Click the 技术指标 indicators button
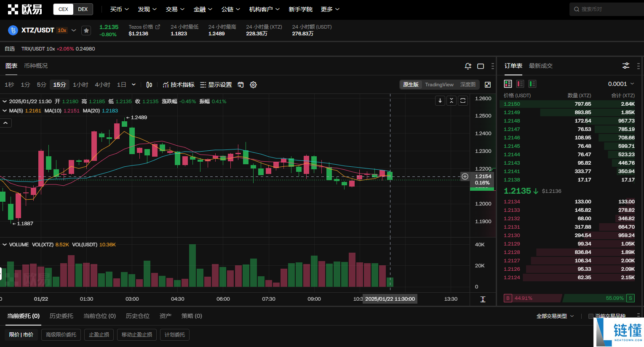This screenshot has width=644, height=347. tap(179, 85)
